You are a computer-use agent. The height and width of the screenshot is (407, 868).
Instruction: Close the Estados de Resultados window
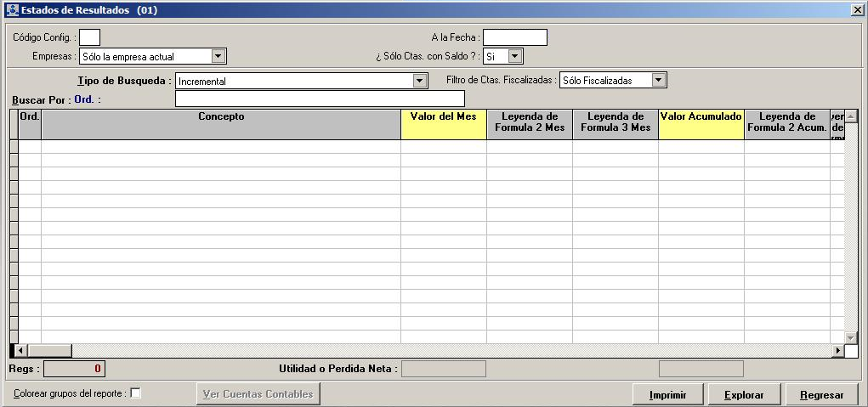tap(857, 10)
